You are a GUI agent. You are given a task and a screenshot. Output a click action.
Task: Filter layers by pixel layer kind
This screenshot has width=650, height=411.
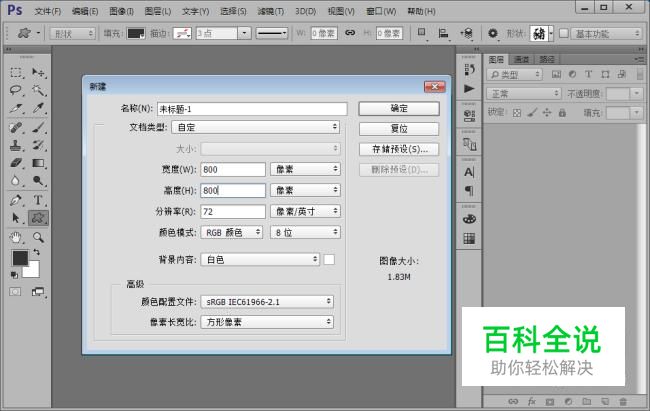click(556, 74)
